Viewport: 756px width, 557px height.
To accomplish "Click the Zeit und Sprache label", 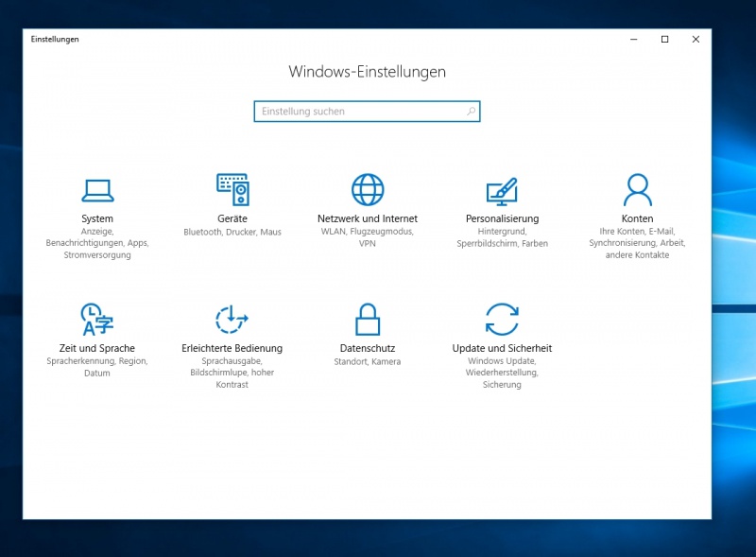I will (x=97, y=348).
